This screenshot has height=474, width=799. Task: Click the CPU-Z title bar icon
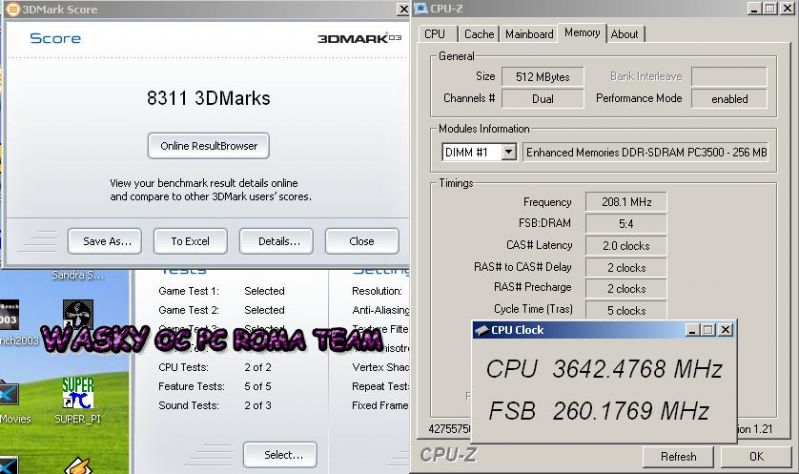pos(421,9)
